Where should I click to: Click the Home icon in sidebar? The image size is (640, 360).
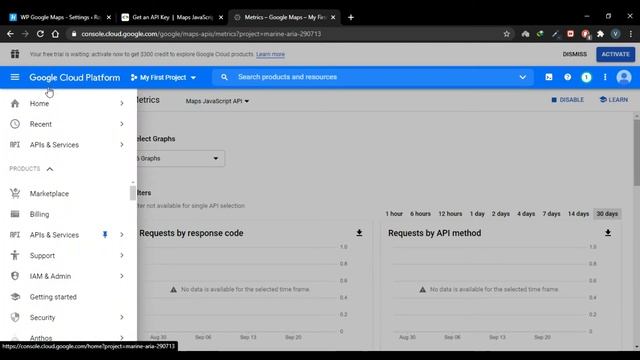pyautogui.click(x=15, y=103)
